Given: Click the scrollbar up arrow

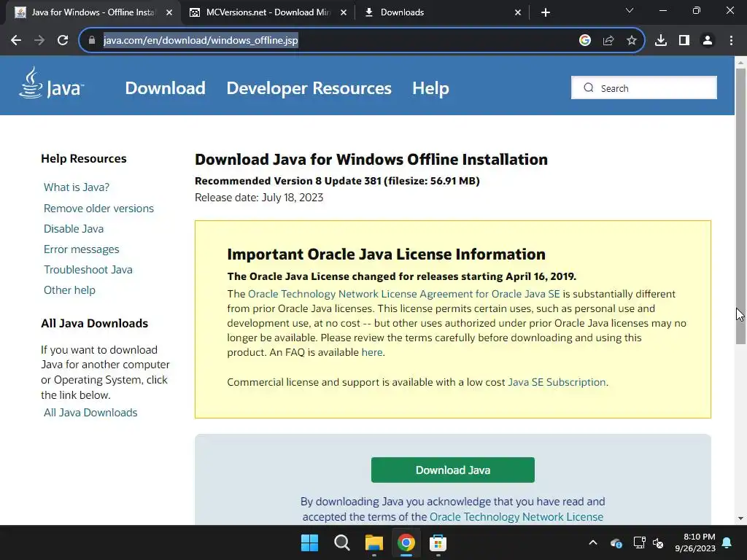Looking at the screenshot, I should tap(740, 63).
